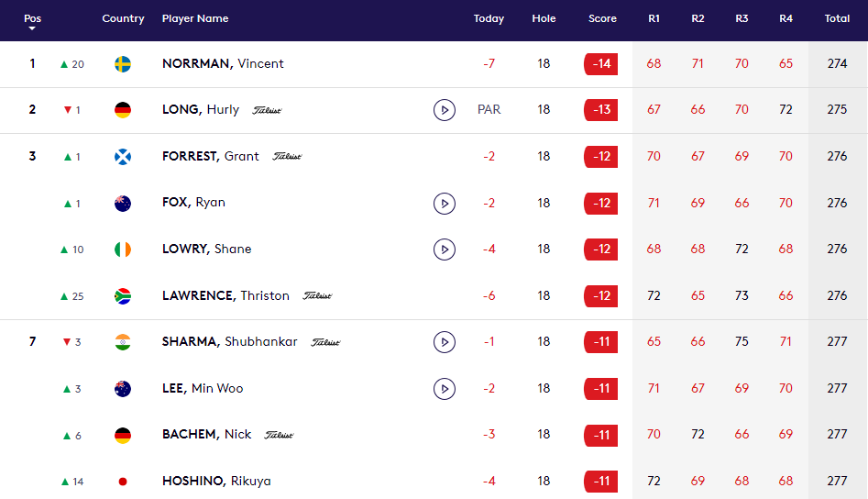Open Nick Bachem's player name link
This screenshot has width=868, height=499.
tap(206, 435)
